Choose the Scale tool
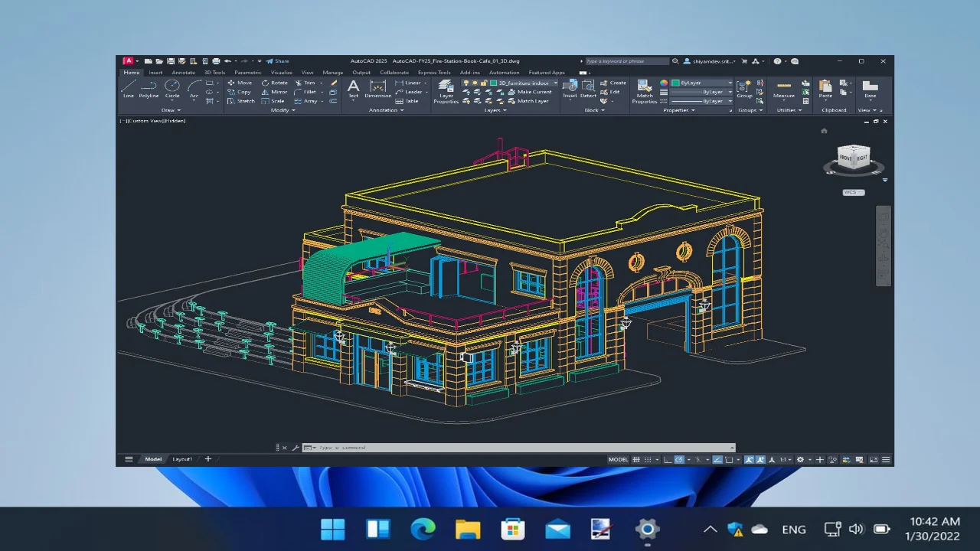The width and height of the screenshot is (980, 551). [273, 101]
